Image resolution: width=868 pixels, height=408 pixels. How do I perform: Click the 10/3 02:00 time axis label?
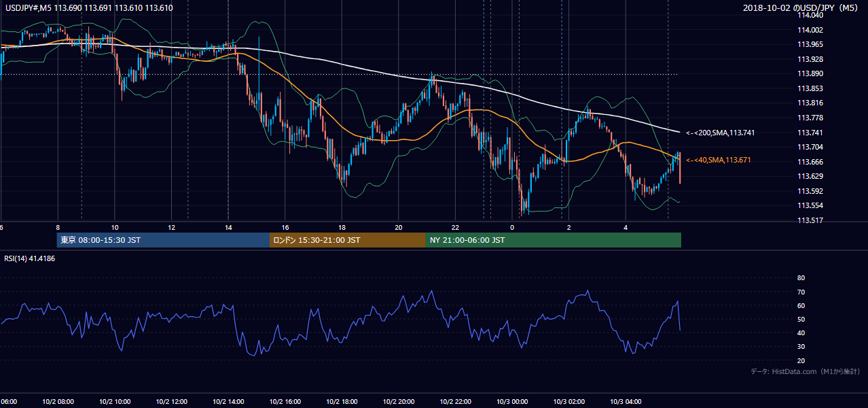pos(568,402)
